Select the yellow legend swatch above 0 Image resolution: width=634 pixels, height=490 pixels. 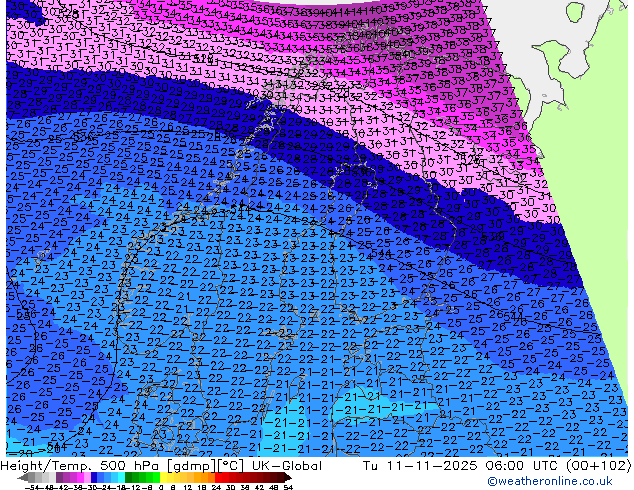coord(163,478)
